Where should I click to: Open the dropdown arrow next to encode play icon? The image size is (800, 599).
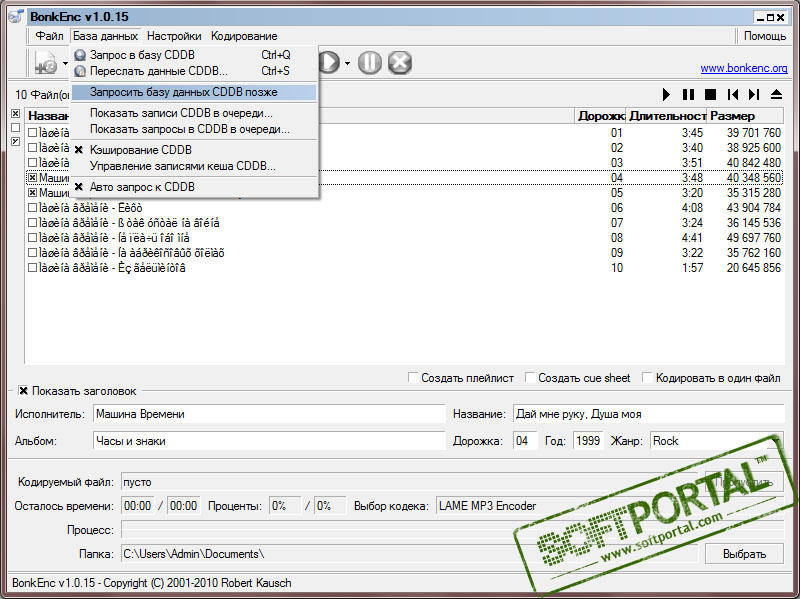pos(347,63)
